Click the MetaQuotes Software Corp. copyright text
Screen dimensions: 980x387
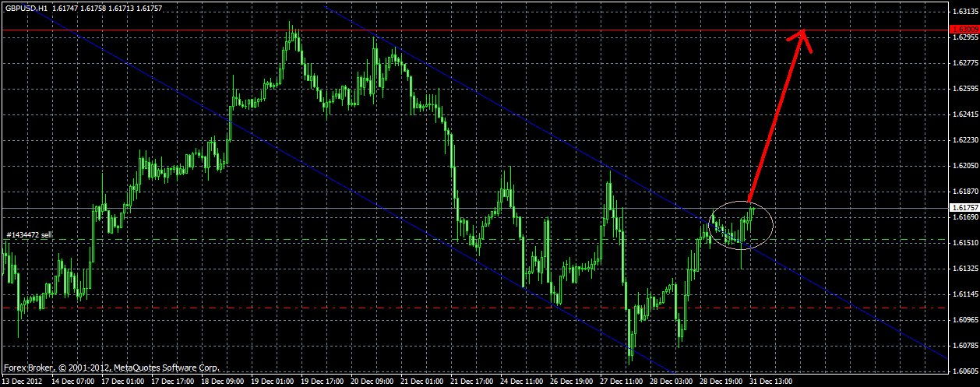tap(167, 367)
